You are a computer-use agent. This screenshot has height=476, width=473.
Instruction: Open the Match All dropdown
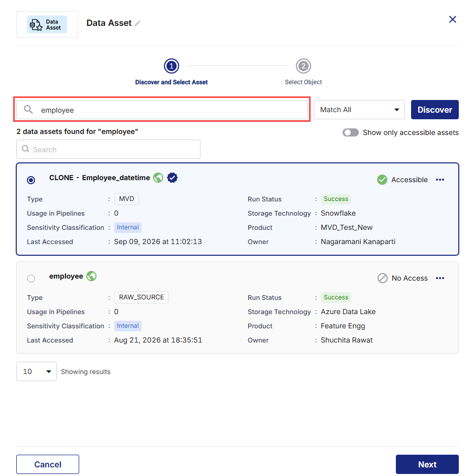coord(359,110)
